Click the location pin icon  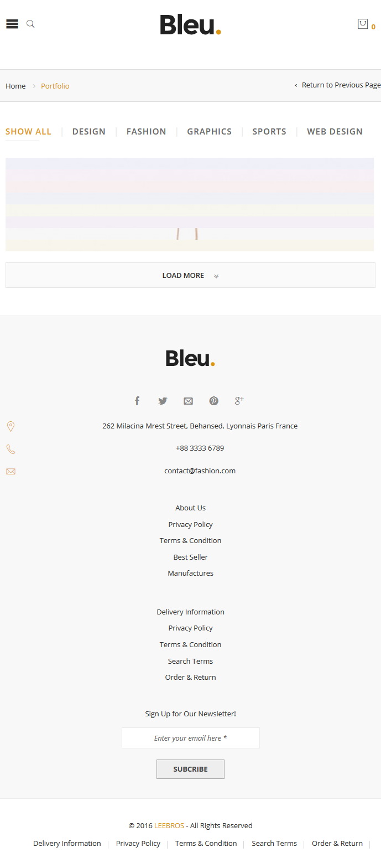coord(11,426)
